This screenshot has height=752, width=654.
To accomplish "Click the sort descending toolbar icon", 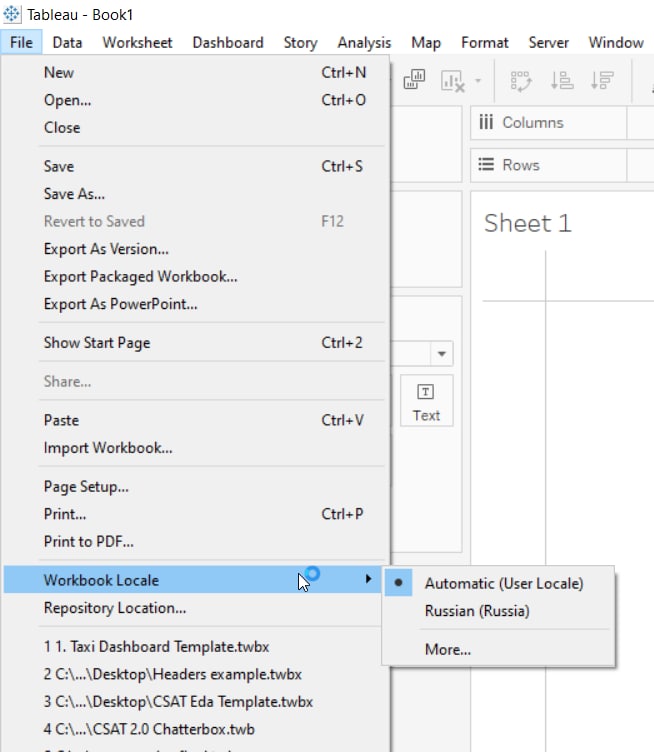I will [602, 80].
